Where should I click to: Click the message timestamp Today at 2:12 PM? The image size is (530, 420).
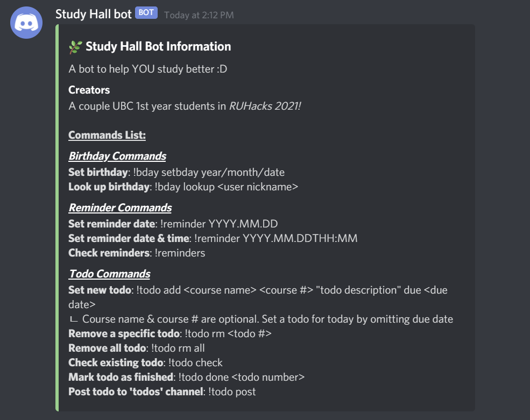199,15
